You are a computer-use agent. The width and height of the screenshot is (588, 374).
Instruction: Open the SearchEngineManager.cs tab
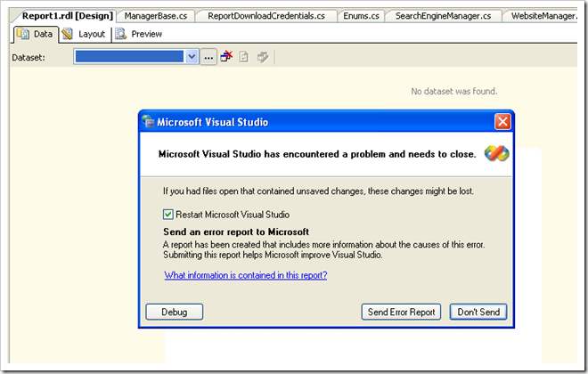[x=443, y=16]
